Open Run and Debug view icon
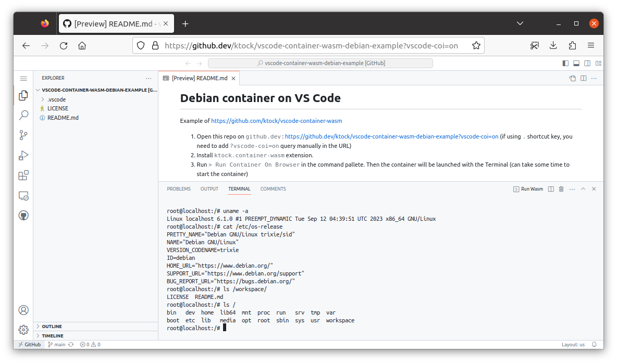Image resolution: width=617 pixels, height=364 pixels. pyautogui.click(x=23, y=155)
